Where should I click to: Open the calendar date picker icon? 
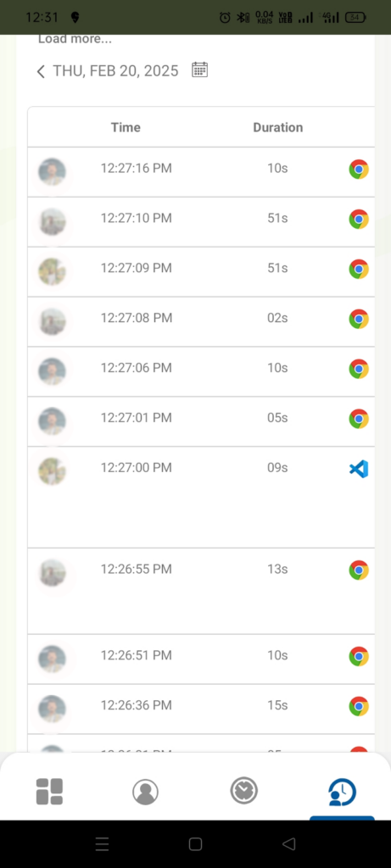tap(199, 70)
